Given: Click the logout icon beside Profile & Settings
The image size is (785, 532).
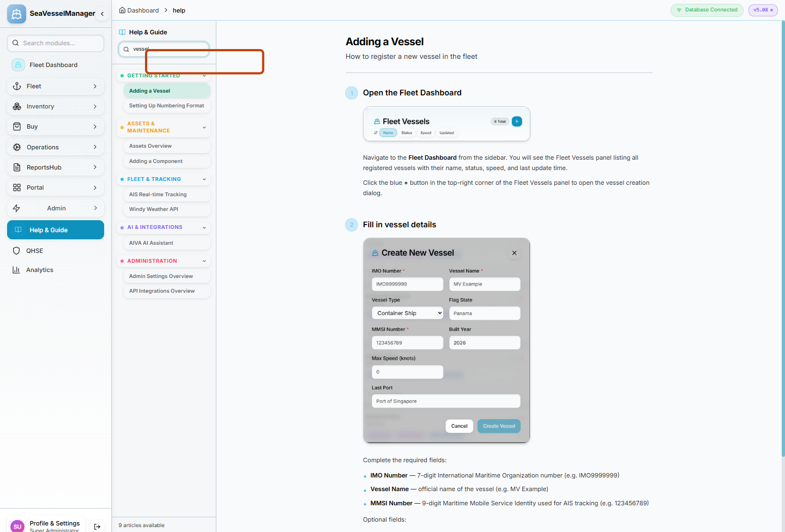Looking at the screenshot, I should pyautogui.click(x=97, y=527).
